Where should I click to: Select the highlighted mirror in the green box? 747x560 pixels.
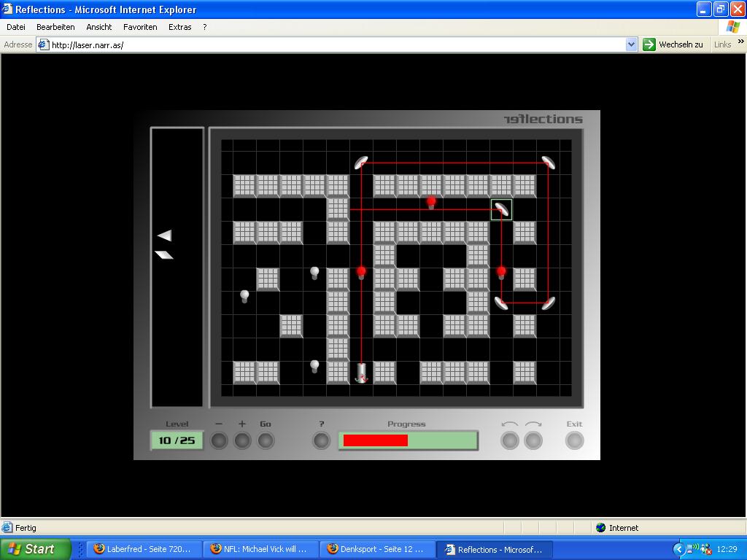pyautogui.click(x=501, y=210)
